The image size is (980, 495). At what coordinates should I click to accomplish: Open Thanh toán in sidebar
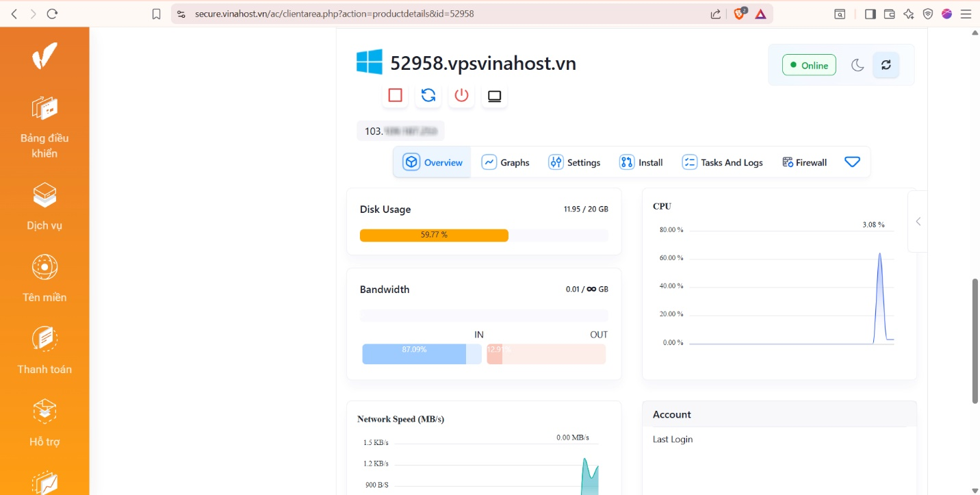tap(44, 351)
